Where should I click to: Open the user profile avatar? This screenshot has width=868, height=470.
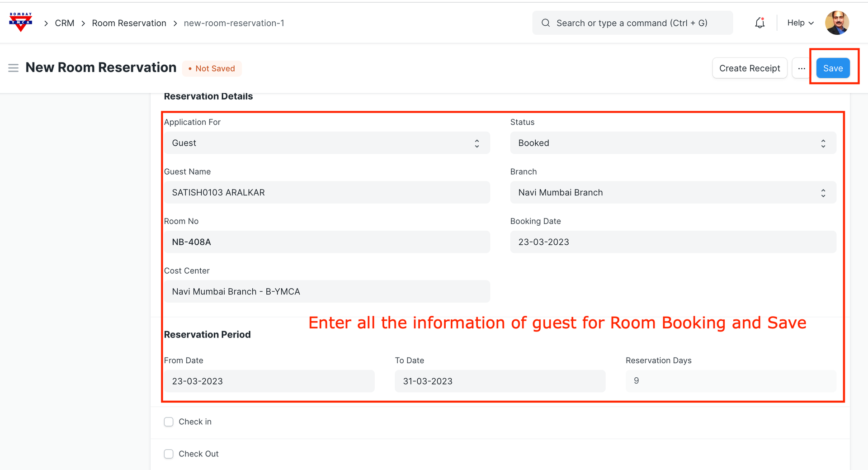836,23
